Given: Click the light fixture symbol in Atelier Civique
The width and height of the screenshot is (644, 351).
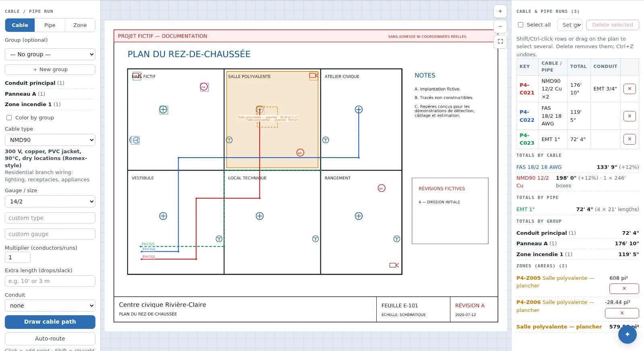Looking at the screenshot, I should tap(359, 109).
